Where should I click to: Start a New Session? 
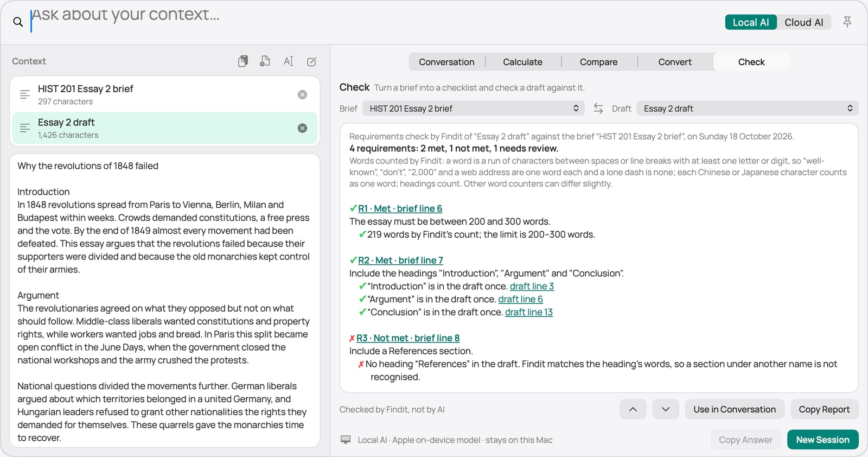click(822, 440)
